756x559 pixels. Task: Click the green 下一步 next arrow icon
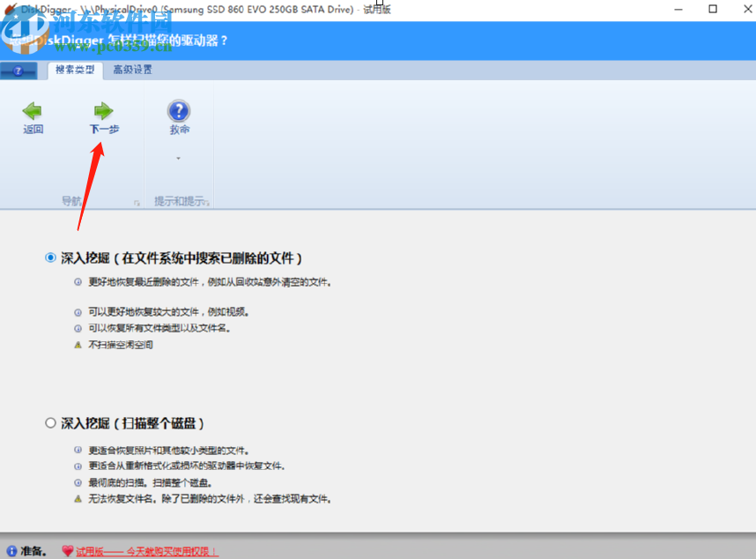(x=103, y=111)
